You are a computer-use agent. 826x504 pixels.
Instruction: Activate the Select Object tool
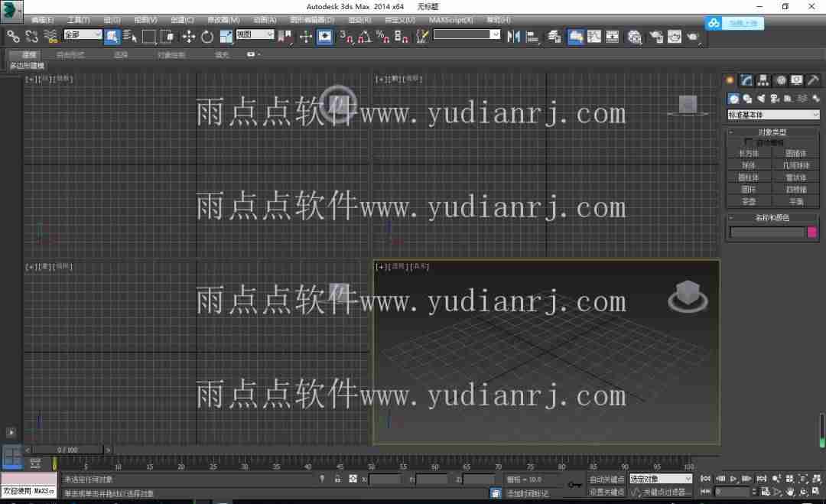pos(112,37)
